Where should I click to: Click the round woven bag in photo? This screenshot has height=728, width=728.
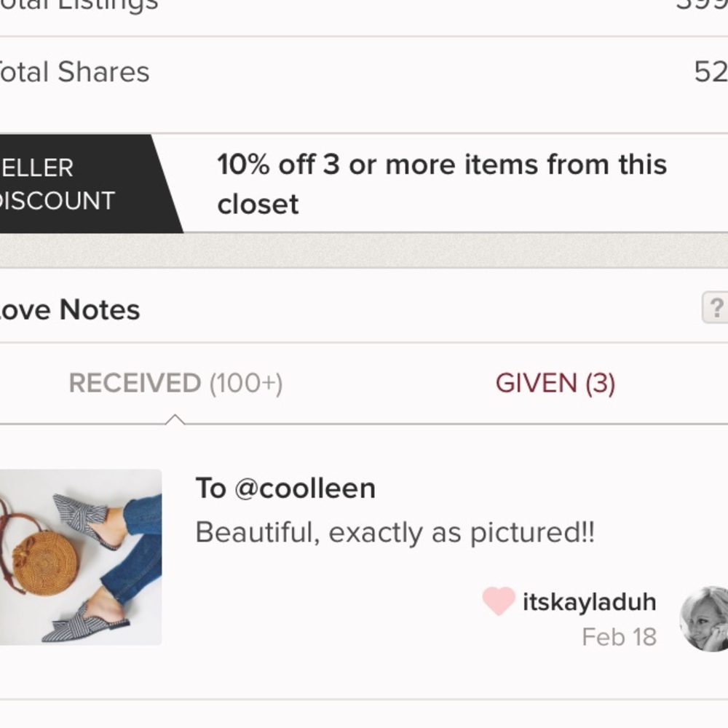click(x=45, y=563)
